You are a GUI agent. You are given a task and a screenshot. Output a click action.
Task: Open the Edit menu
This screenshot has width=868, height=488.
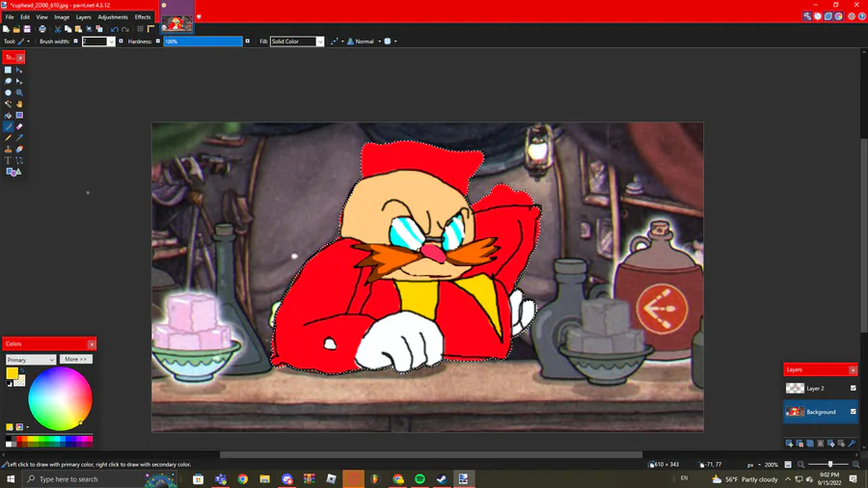point(25,17)
